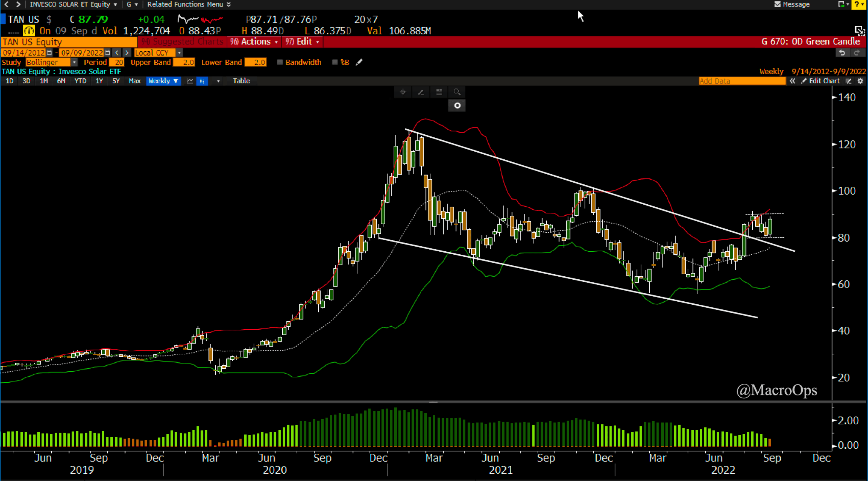
Task: Open the chart zoom magnifier tool
Action: [457, 92]
